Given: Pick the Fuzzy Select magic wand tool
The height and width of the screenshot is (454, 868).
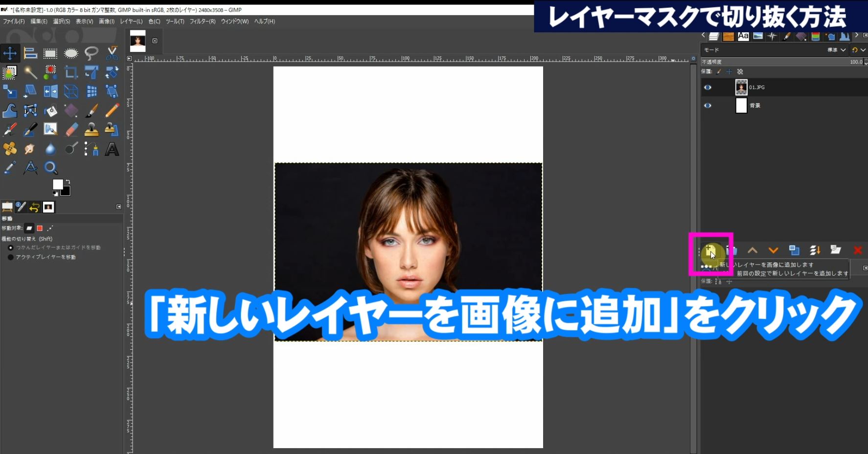Looking at the screenshot, I should (x=30, y=72).
